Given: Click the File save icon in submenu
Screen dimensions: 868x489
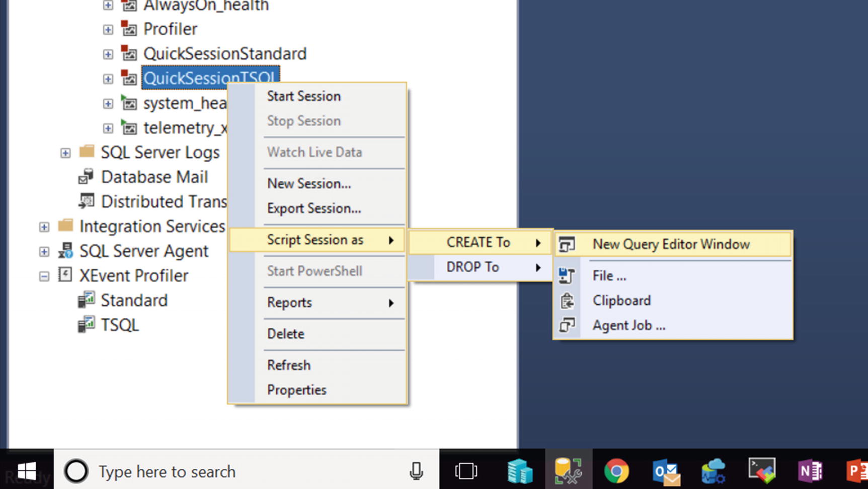Looking at the screenshot, I should 567,275.
